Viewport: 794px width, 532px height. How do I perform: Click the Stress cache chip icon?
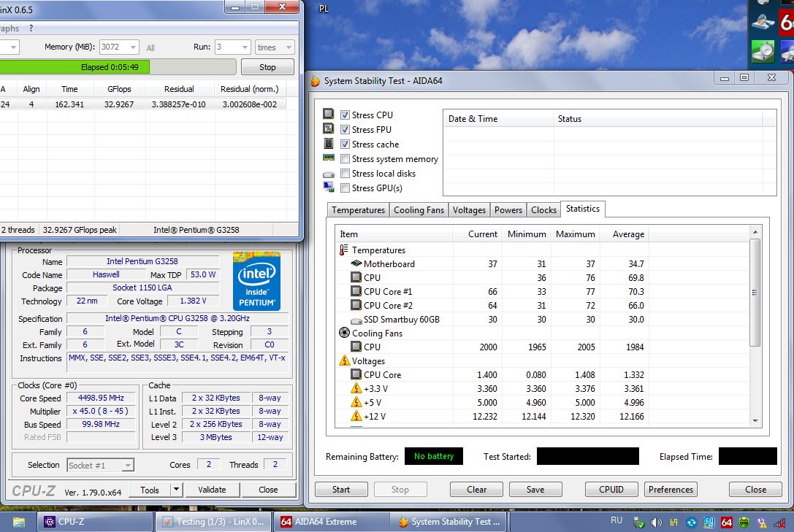click(329, 144)
